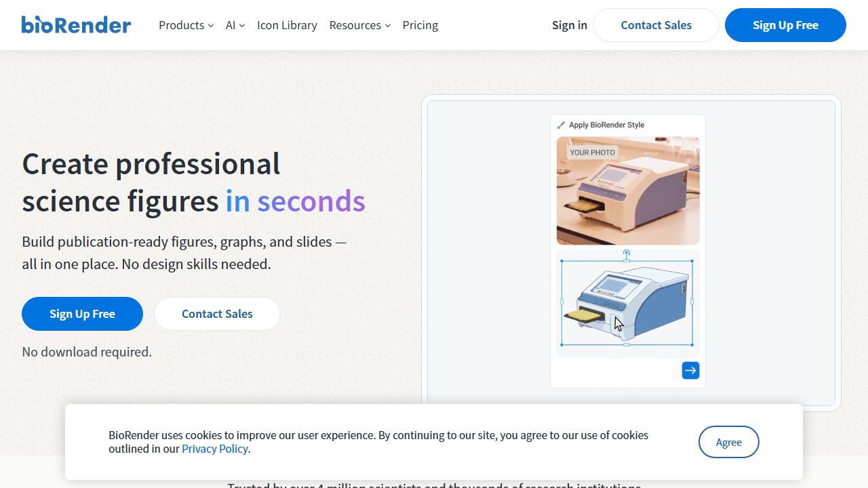Click the YOUR PHOTO label tag
This screenshot has width=868, height=488.
tap(592, 152)
